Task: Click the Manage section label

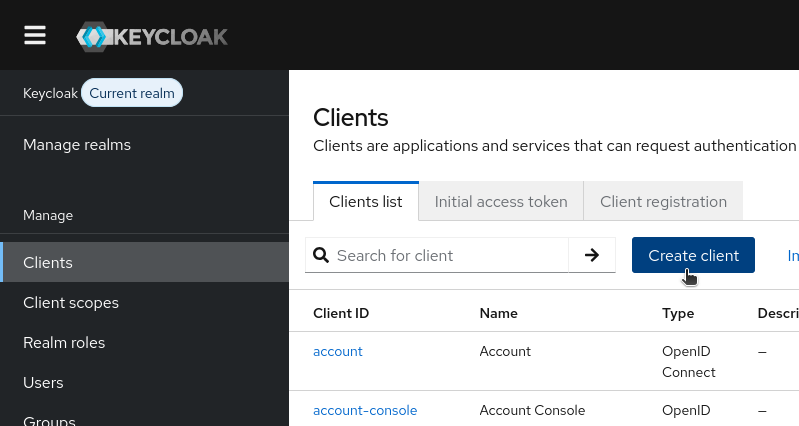Action: (x=48, y=216)
